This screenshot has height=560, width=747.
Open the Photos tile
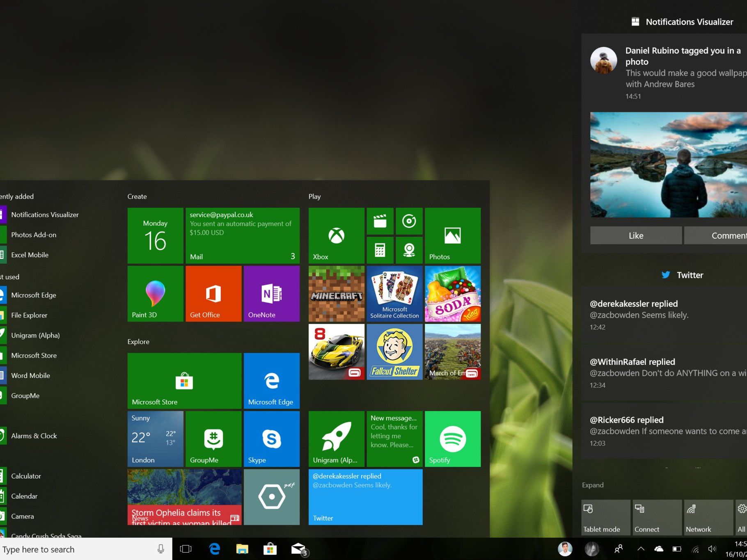pos(453,235)
